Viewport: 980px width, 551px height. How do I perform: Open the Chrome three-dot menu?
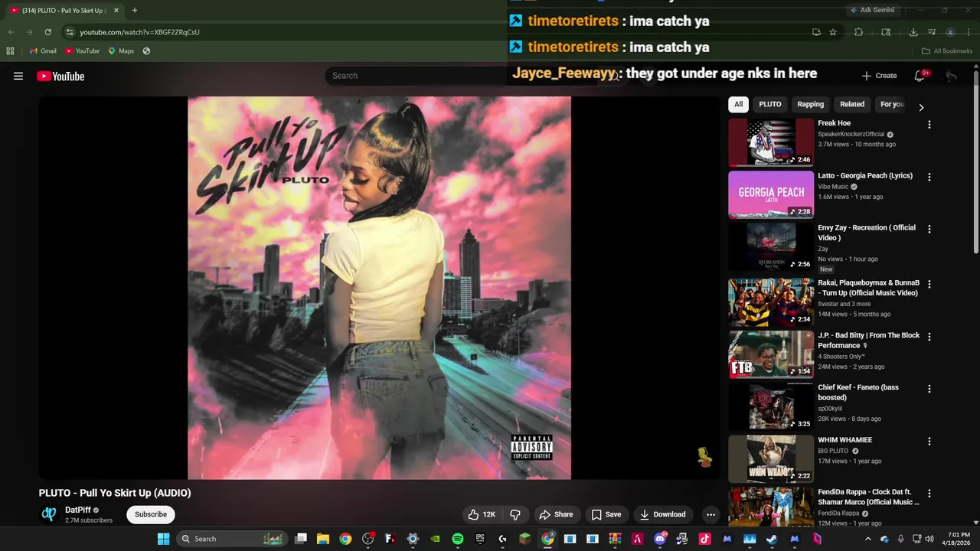coord(969,32)
